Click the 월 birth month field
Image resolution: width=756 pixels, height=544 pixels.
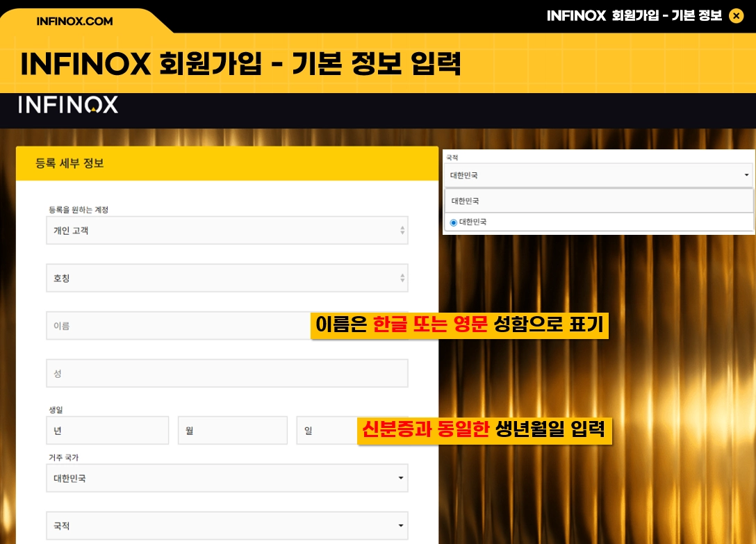pos(233,430)
